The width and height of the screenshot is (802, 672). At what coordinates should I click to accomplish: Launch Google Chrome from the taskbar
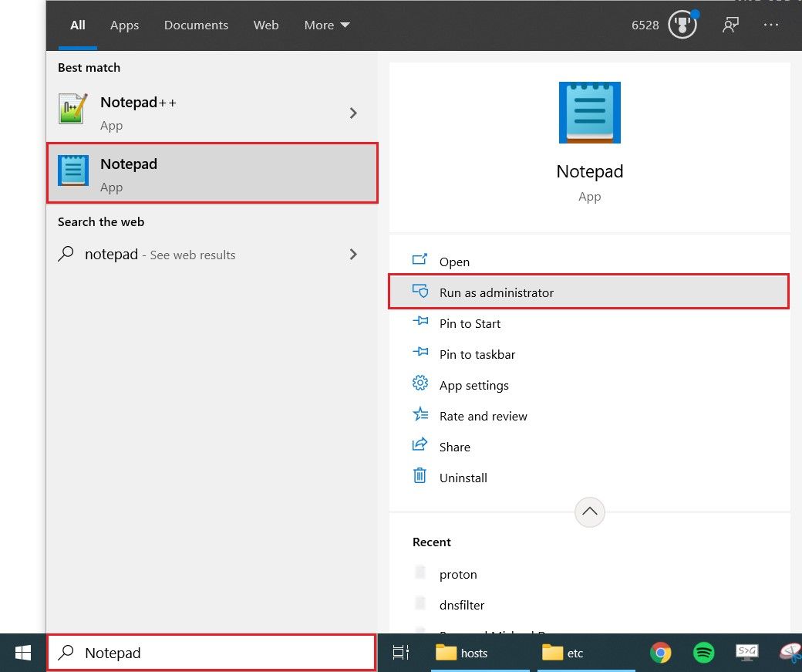660,653
